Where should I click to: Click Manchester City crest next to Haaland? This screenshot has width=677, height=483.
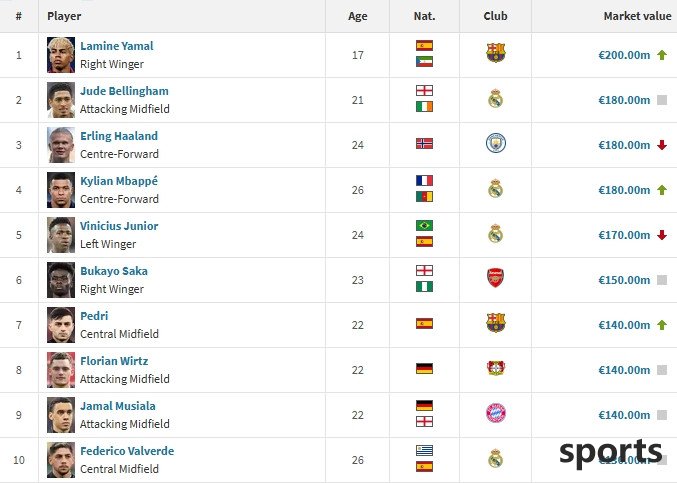pyautogui.click(x=496, y=143)
